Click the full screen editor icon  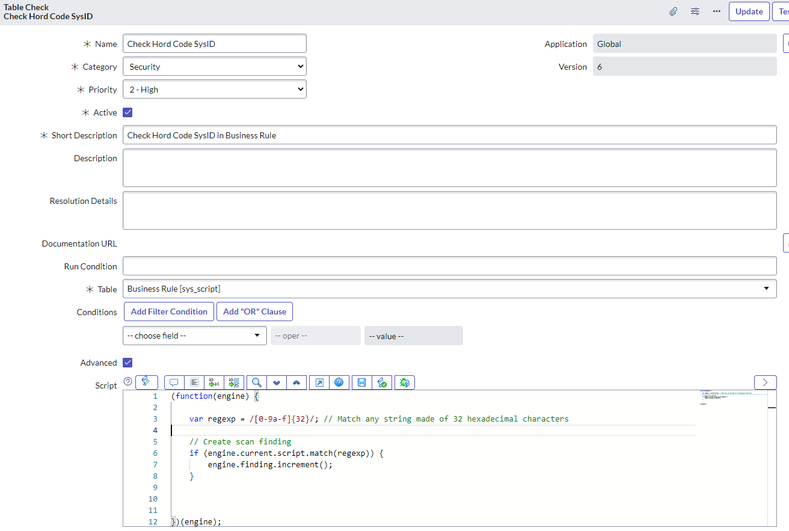click(319, 383)
